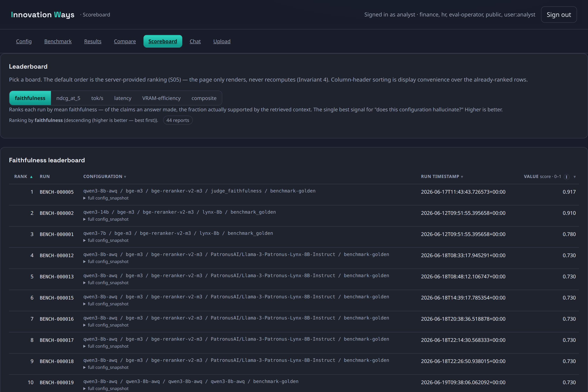Click the info icon beside VALUE score
The image size is (588, 392).
coord(566,177)
